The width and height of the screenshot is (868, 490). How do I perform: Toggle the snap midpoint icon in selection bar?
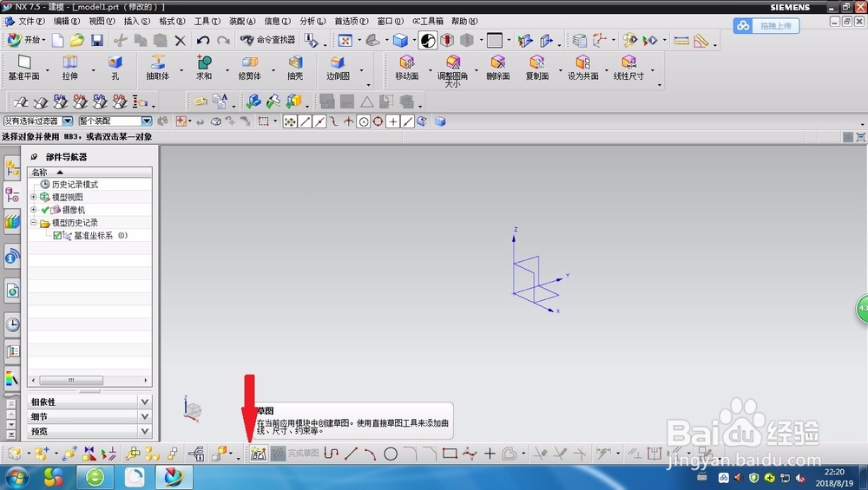(319, 121)
